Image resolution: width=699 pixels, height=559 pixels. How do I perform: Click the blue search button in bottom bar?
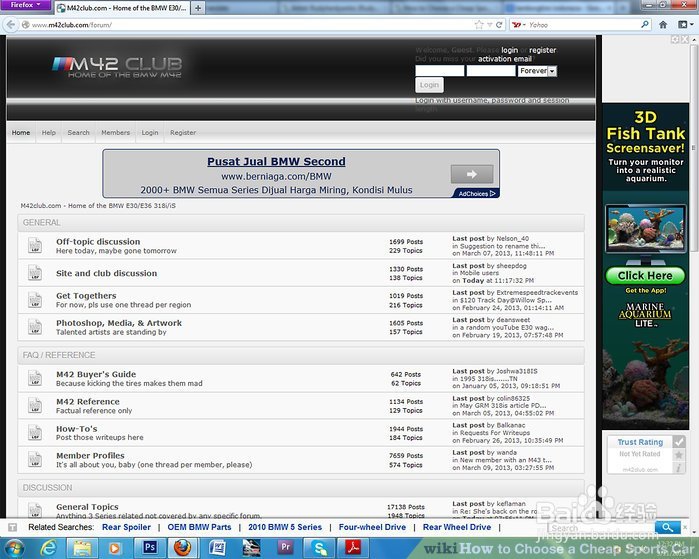[x=667, y=527]
